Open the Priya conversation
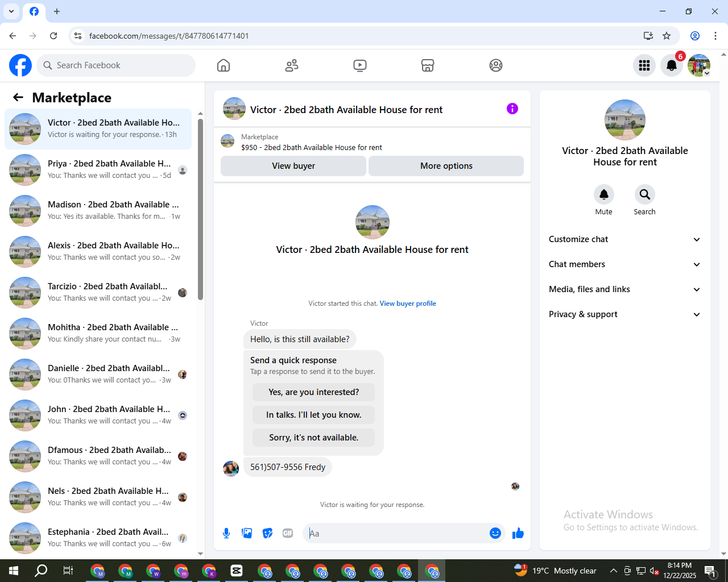The height and width of the screenshot is (582, 728). point(98,170)
